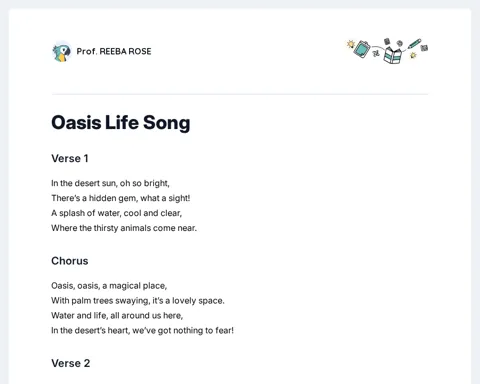Click the green pencil illustration icon
This screenshot has width=480, height=384.
[414, 43]
